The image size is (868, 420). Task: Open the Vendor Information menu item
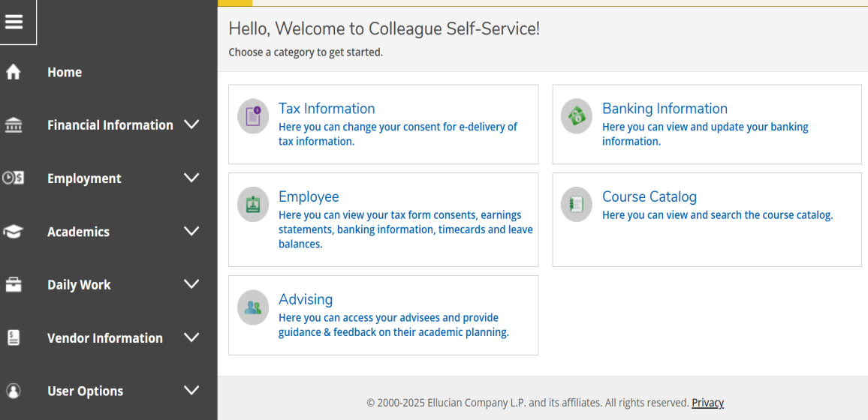point(104,338)
